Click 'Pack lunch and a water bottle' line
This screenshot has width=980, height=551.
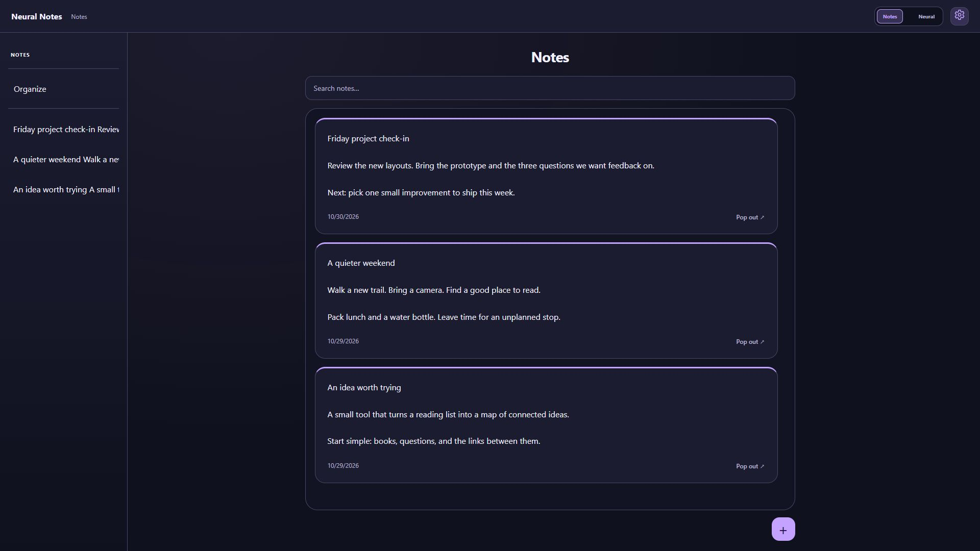click(444, 317)
